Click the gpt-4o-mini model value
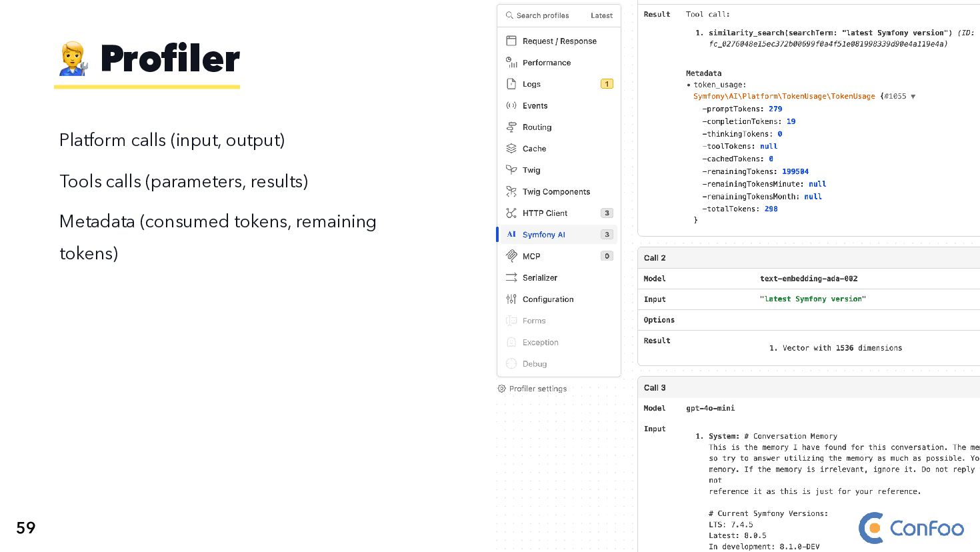This screenshot has width=980, height=552. pos(711,408)
